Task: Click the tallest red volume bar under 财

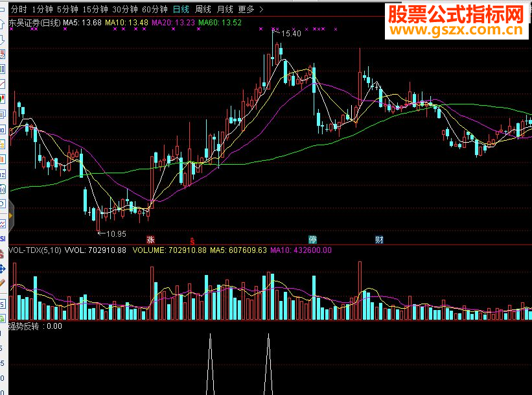Action: click(x=360, y=291)
